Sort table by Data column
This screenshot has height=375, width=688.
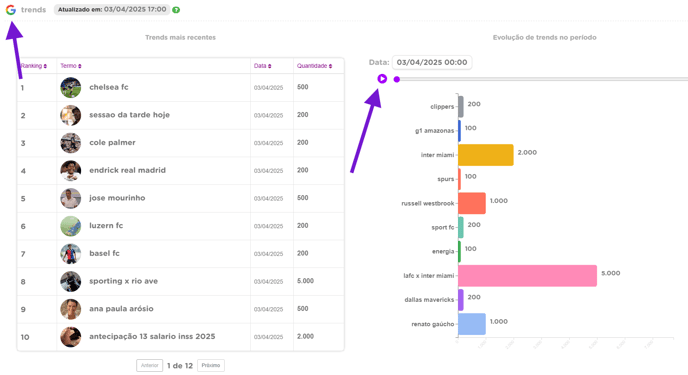click(x=262, y=66)
